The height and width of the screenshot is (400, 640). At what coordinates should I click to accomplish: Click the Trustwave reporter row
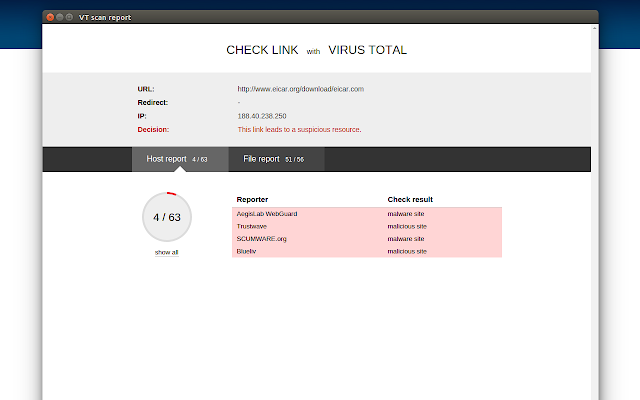coord(367,227)
